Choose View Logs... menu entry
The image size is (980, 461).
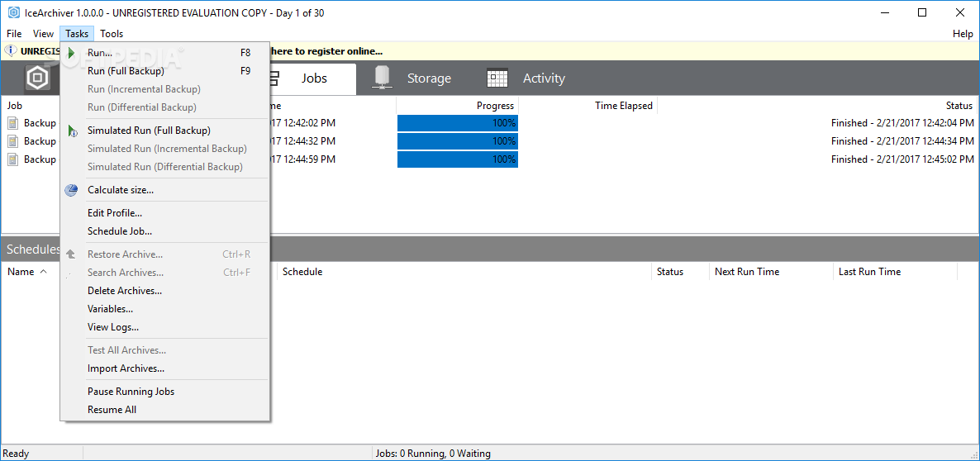point(165,326)
